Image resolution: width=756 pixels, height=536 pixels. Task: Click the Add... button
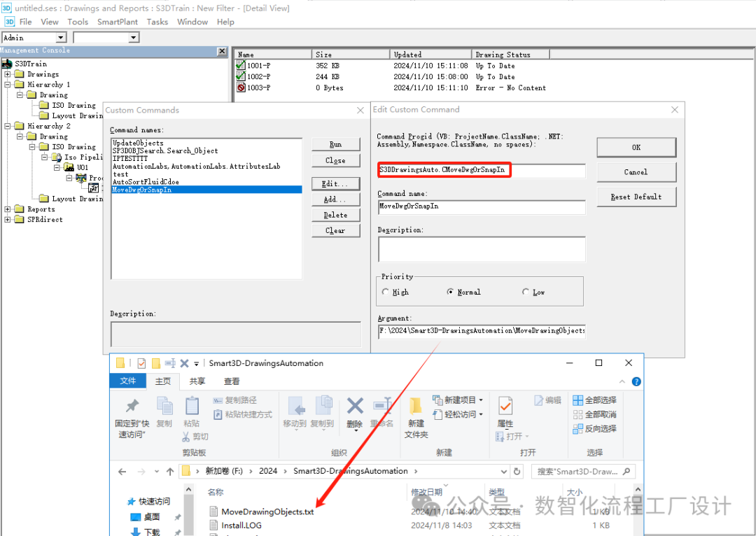(335, 199)
